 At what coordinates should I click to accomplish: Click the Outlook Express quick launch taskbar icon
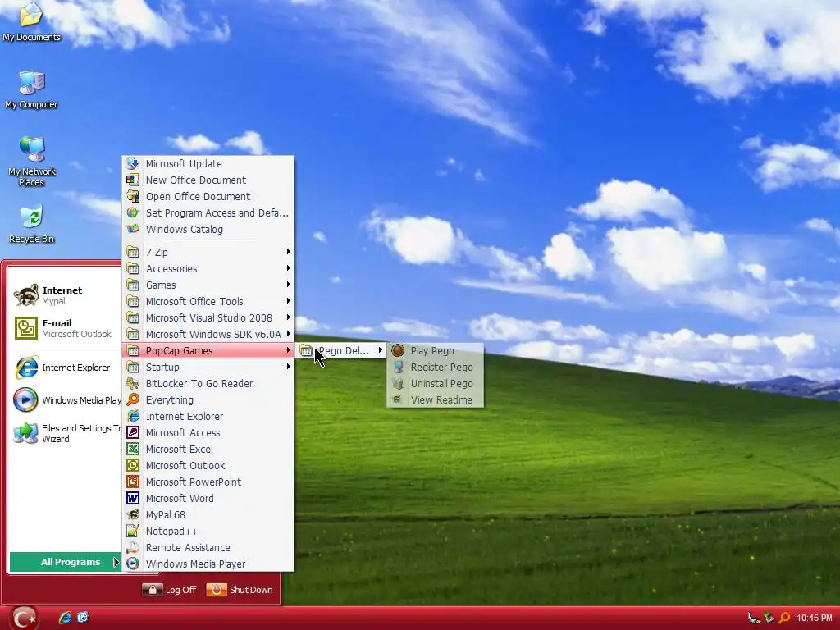[x=83, y=618]
